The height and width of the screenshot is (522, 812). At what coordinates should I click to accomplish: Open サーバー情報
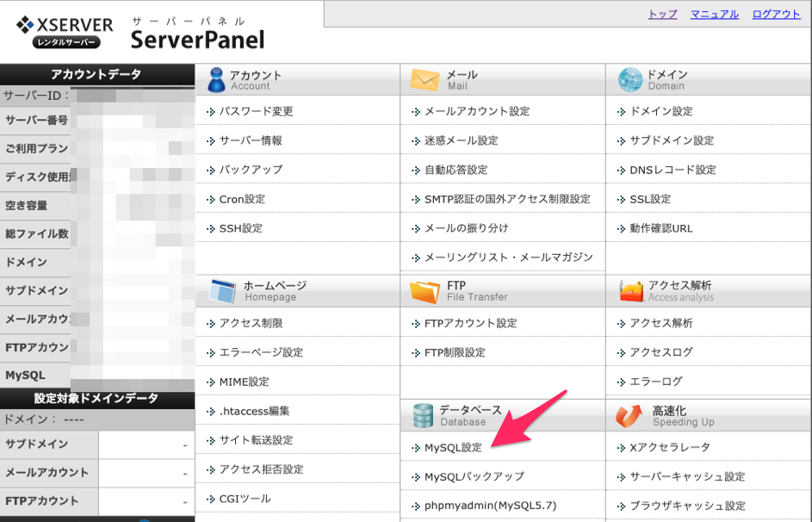[251, 140]
